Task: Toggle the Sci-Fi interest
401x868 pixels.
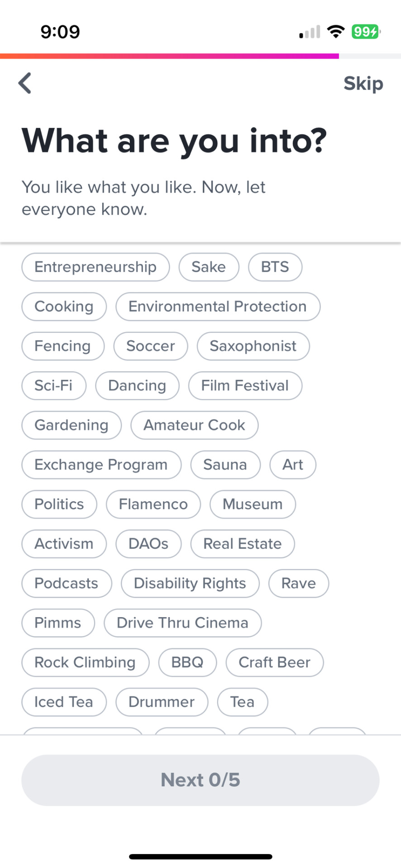Action: click(x=53, y=386)
